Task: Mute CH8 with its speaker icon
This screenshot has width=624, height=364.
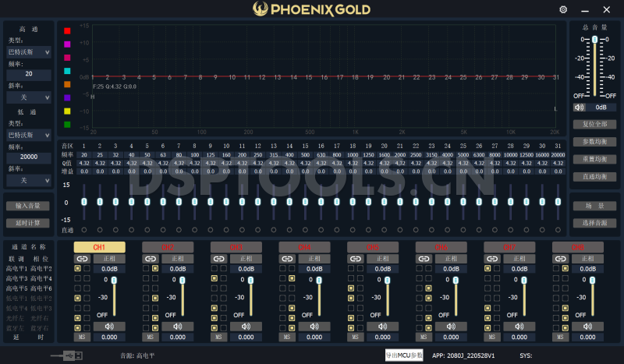Action: [588, 327]
